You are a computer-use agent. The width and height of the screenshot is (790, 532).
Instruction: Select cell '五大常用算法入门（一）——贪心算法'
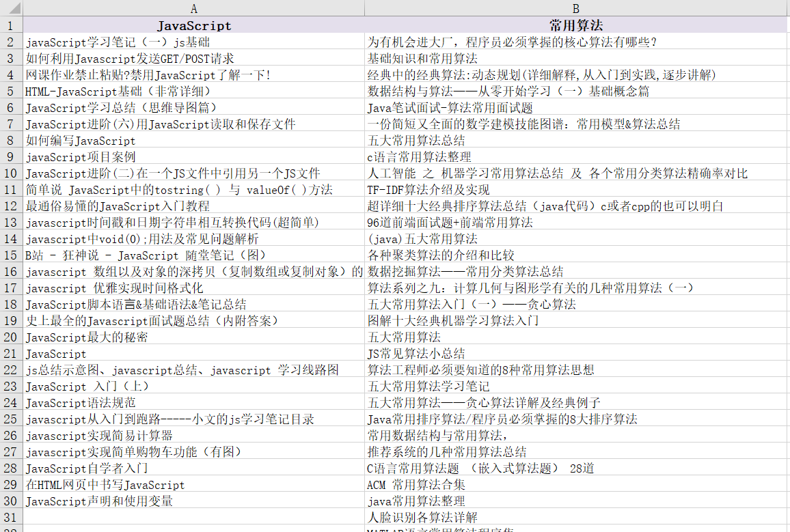576,304
